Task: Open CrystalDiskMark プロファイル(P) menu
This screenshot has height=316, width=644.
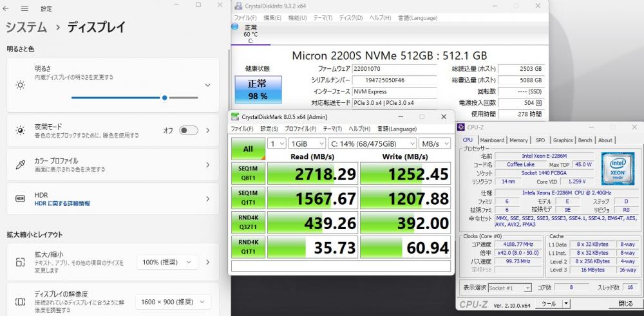Action: [x=300, y=129]
